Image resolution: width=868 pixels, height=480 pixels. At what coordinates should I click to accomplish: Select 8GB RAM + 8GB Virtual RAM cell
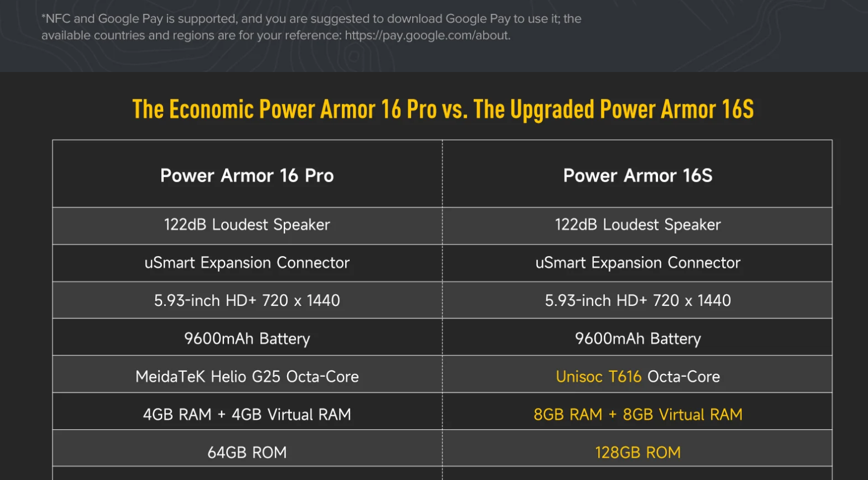pyautogui.click(x=638, y=415)
